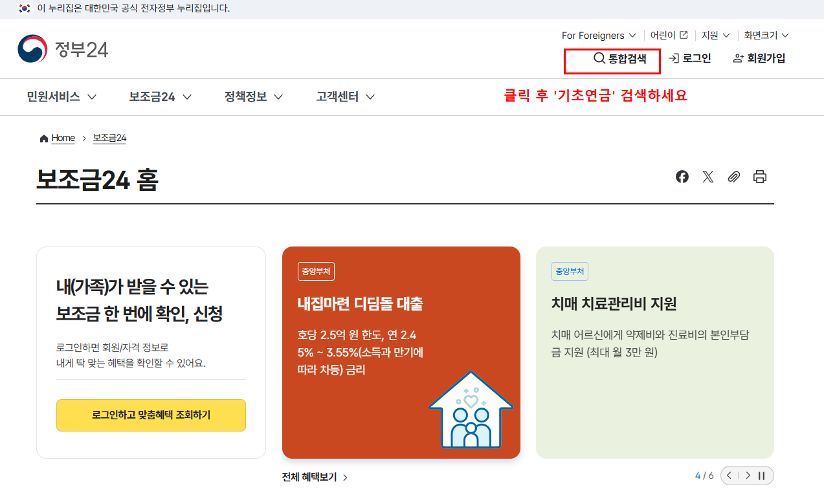Click the 보조금24 breadcrumb link
824x504 pixels.
(x=109, y=138)
